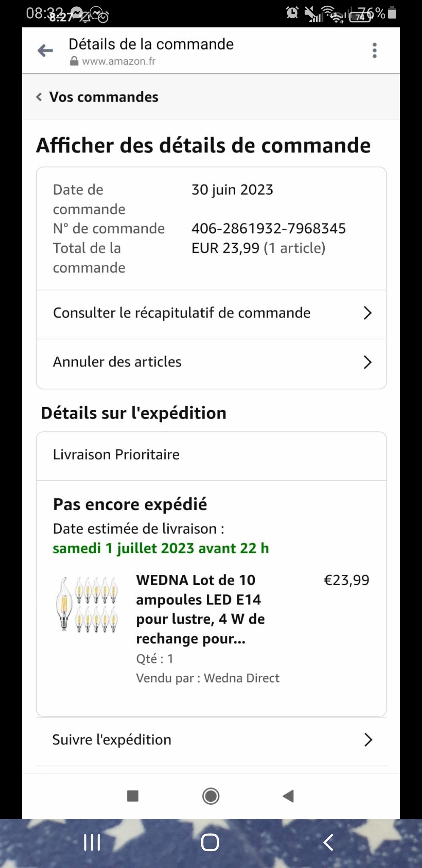422x868 pixels.
Task: Tap the order number 406-2861932-7968345
Action: click(x=268, y=228)
